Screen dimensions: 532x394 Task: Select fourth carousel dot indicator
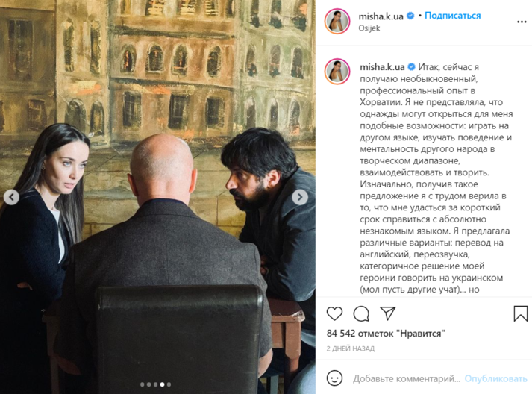(x=162, y=384)
